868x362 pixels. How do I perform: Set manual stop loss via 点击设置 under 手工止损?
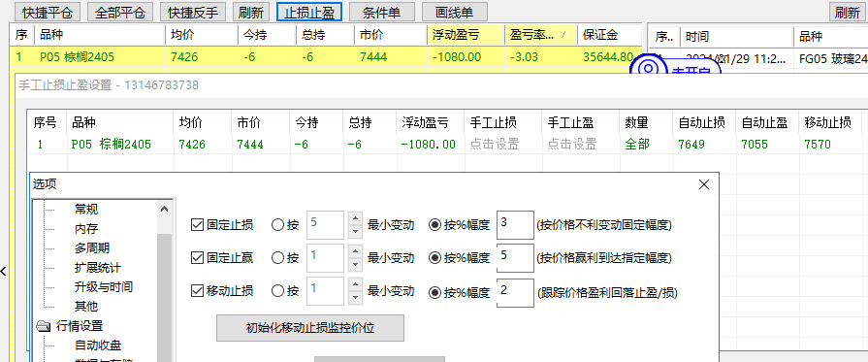(495, 145)
